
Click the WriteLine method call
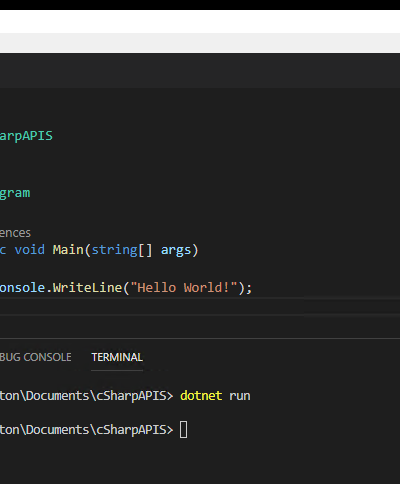pyautogui.click(x=87, y=287)
